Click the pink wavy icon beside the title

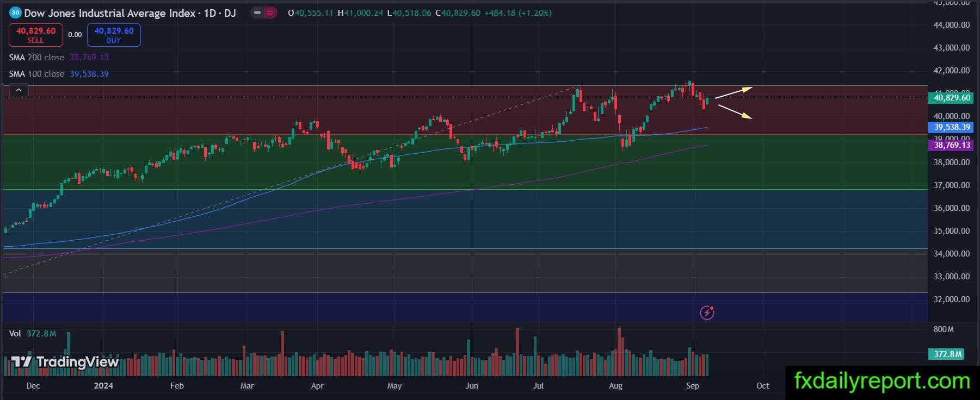point(270,12)
